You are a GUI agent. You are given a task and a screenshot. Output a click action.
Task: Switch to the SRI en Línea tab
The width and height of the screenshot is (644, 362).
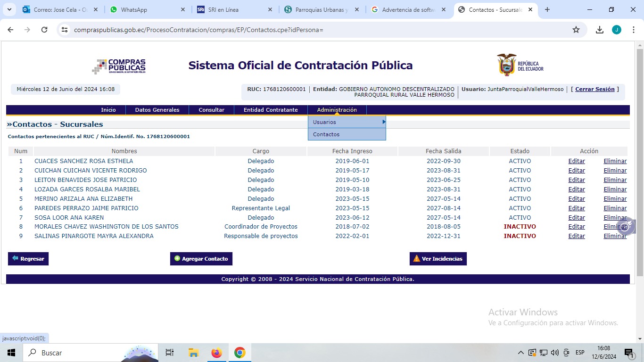233,9
